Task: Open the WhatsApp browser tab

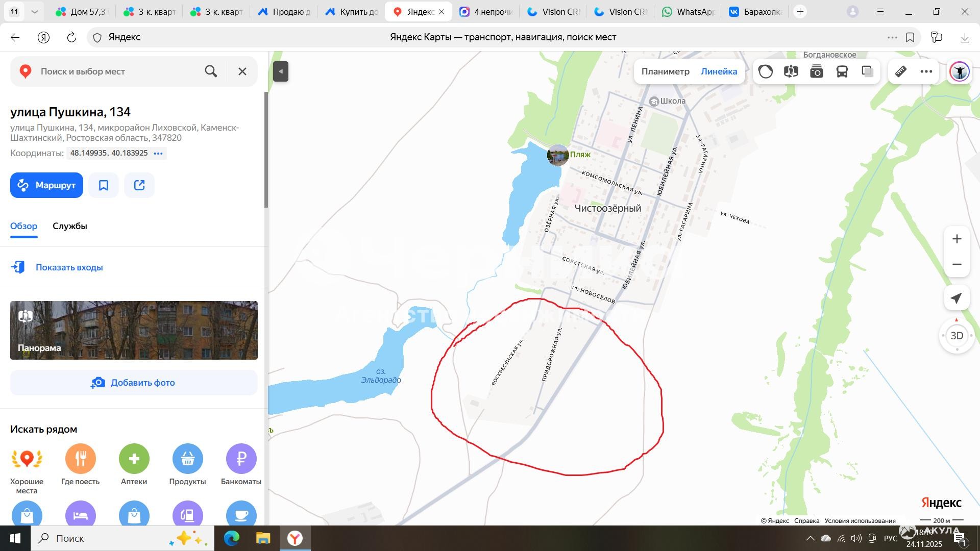Action: (688, 12)
